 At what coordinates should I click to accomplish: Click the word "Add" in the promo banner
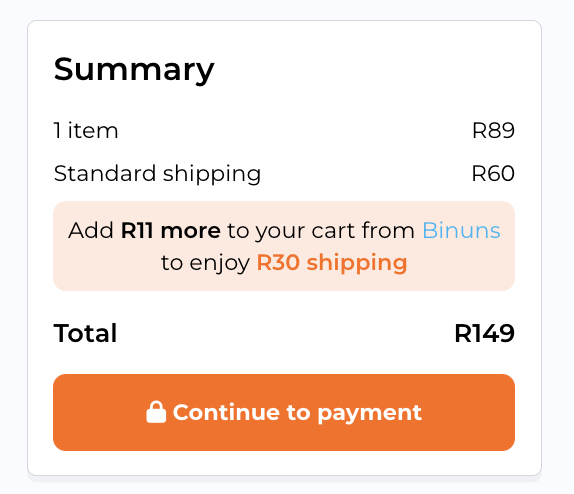(91, 231)
